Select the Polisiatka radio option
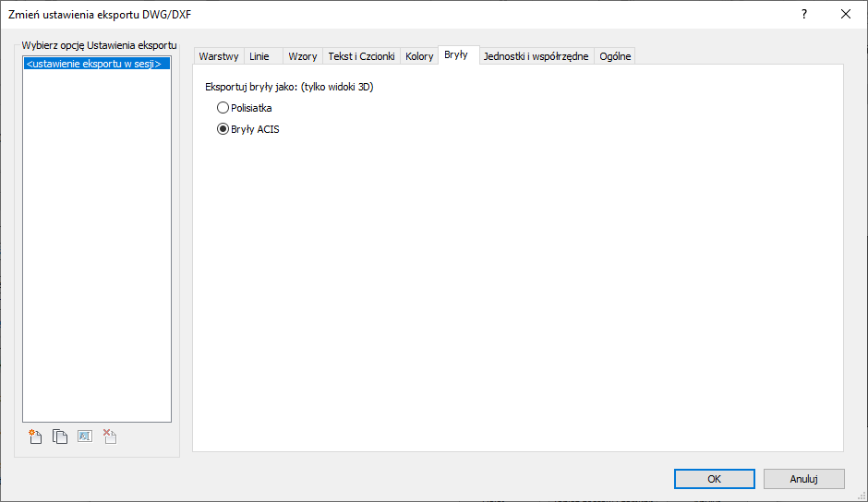The height and width of the screenshot is (502, 868). [223, 108]
